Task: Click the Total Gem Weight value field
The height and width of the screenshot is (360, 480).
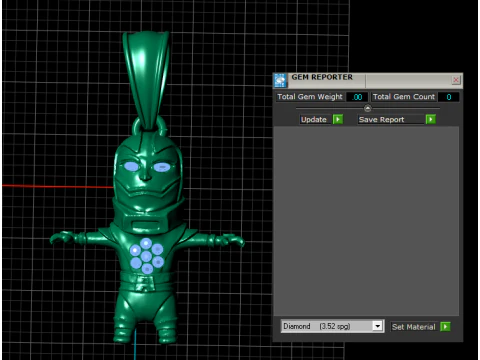Action: click(x=357, y=97)
